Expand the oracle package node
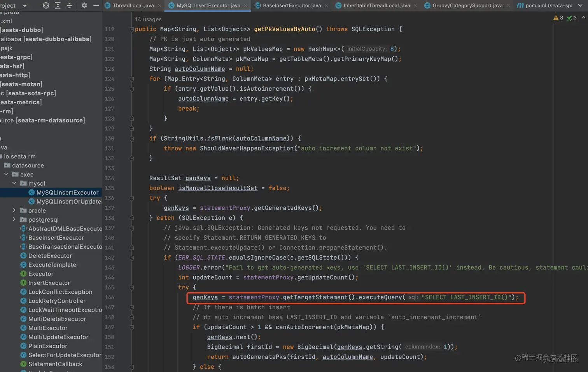Screen dimensions: 588x372 point(14,211)
